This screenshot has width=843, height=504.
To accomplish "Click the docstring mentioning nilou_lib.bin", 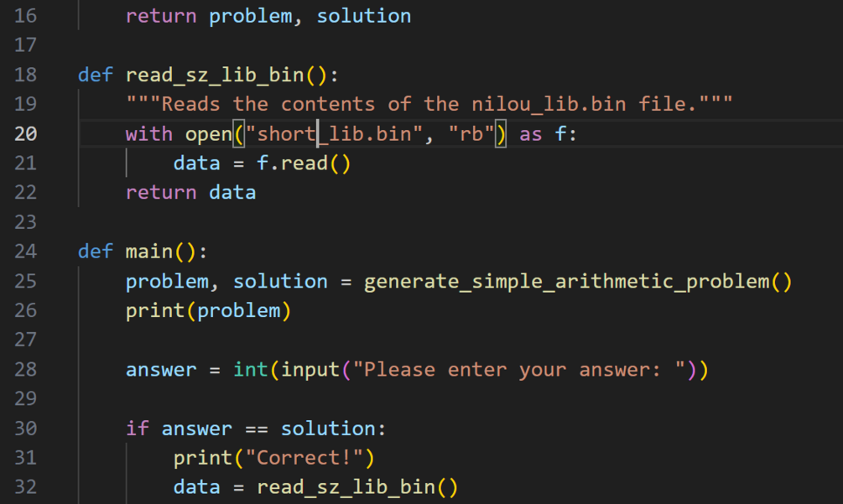I will (x=429, y=104).
